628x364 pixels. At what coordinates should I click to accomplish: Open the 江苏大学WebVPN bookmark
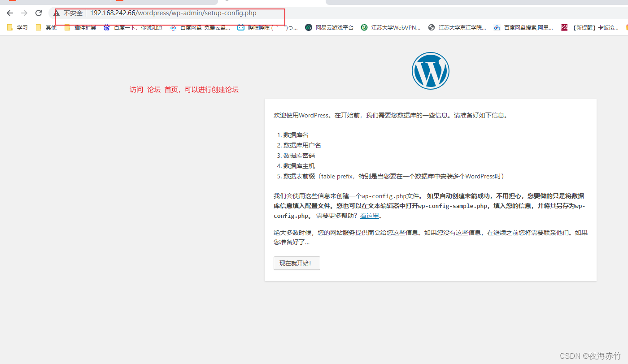click(x=391, y=27)
